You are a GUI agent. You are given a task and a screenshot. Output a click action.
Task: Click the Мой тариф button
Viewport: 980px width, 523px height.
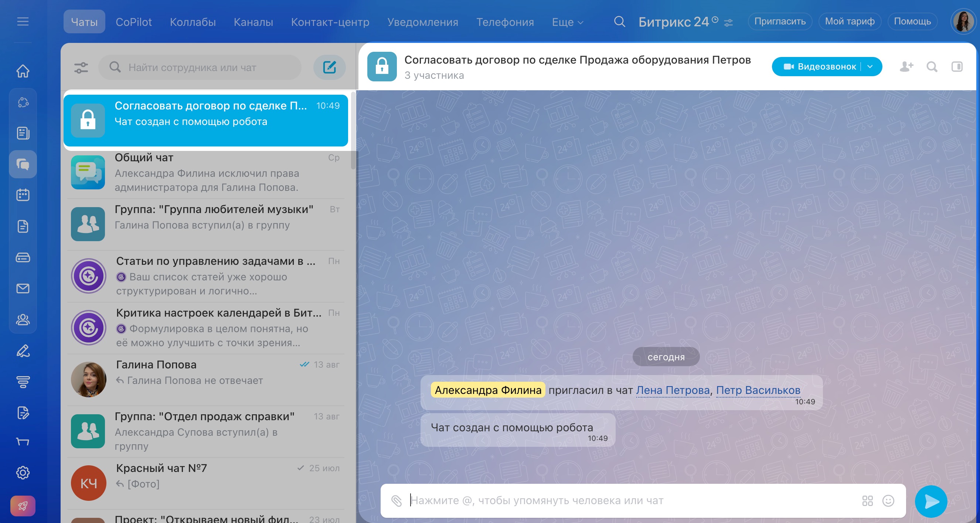[850, 21]
